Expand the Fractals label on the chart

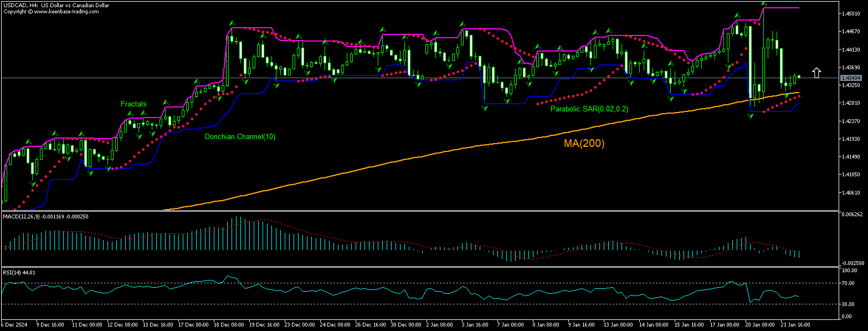pos(133,104)
